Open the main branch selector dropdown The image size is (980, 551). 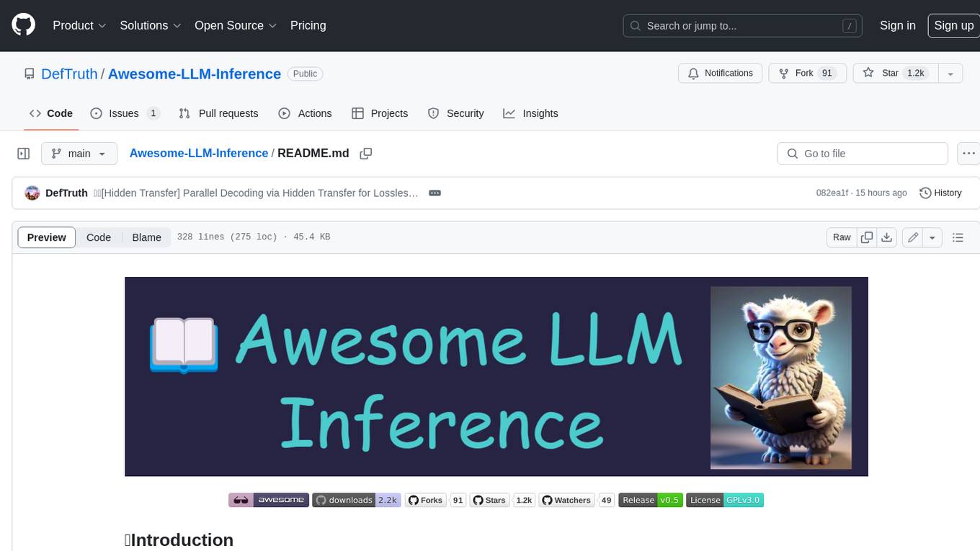point(79,154)
